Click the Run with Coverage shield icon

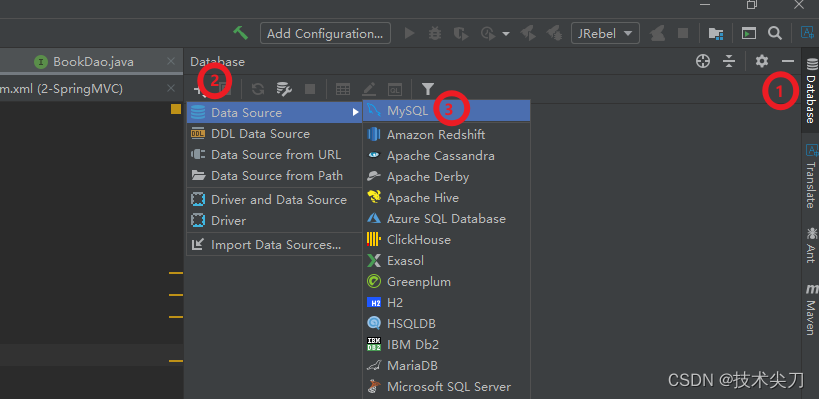click(461, 33)
